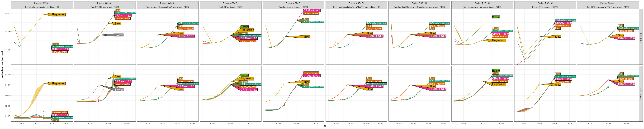Select 'Test: setDT improved in #5427' strip
644x129 pixels.
545,7
